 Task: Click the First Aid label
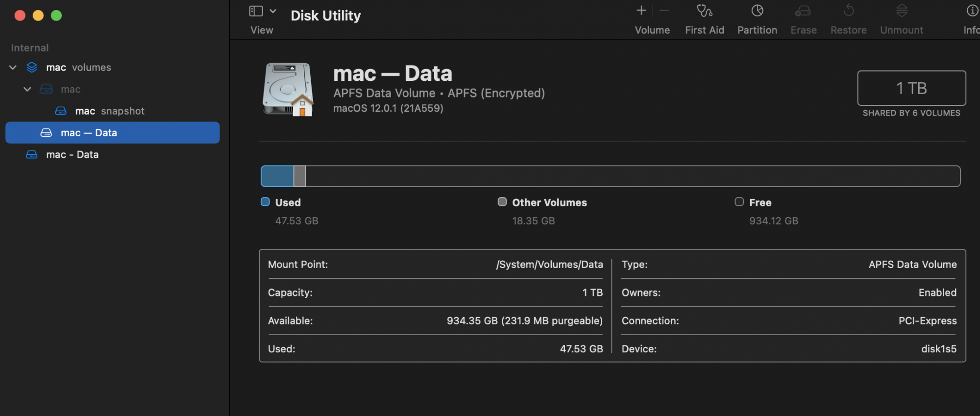pos(705,30)
